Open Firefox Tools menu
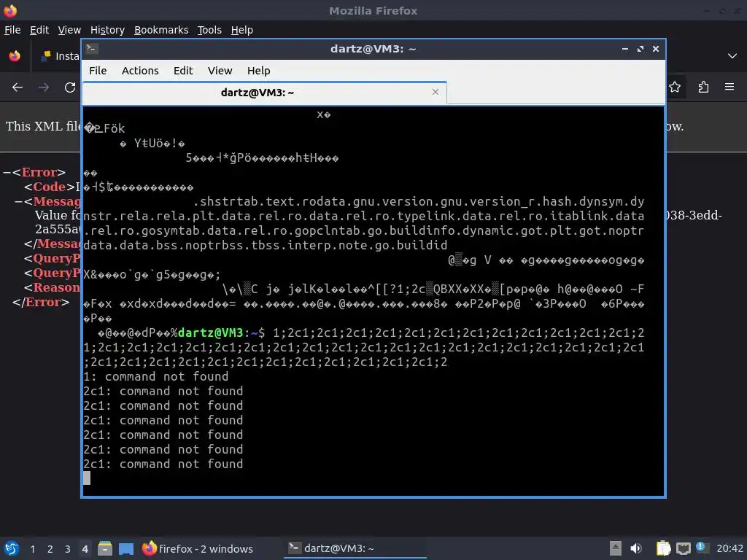Viewport: 747px width, 560px height. pos(209,30)
